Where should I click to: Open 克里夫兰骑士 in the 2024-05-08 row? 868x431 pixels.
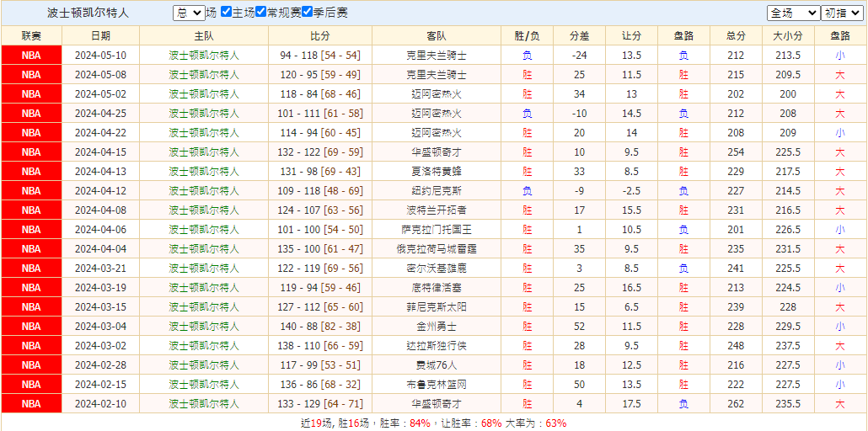click(437, 75)
